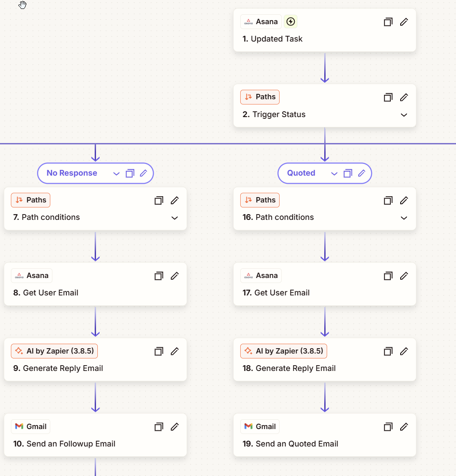Viewport: 456px width, 476px height.
Task: Select '18. Generate Reply Email' step title
Action: (289, 369)
